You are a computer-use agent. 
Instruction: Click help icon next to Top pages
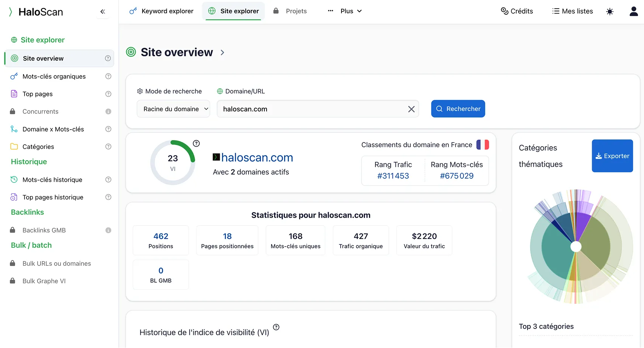point(108,94)
